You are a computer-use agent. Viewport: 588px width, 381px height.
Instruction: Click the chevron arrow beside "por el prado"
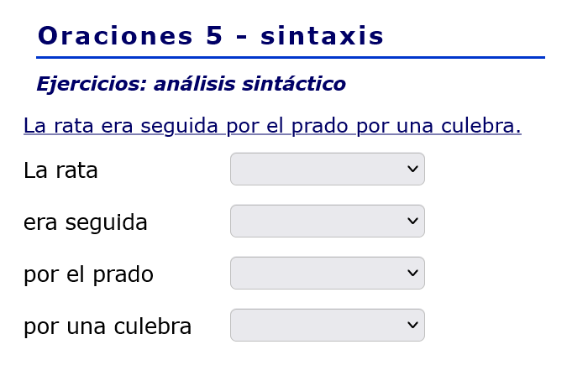[x=412, y=274]
